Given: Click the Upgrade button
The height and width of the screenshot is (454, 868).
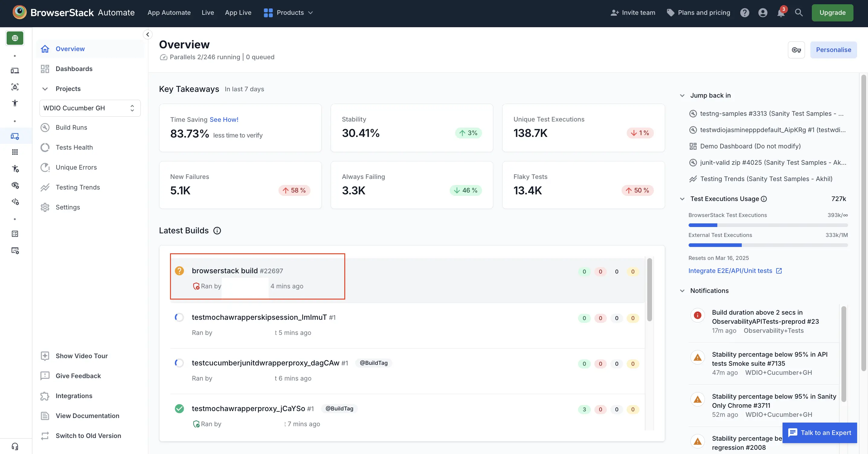Looking at the screenshot, I should (832, 13).
